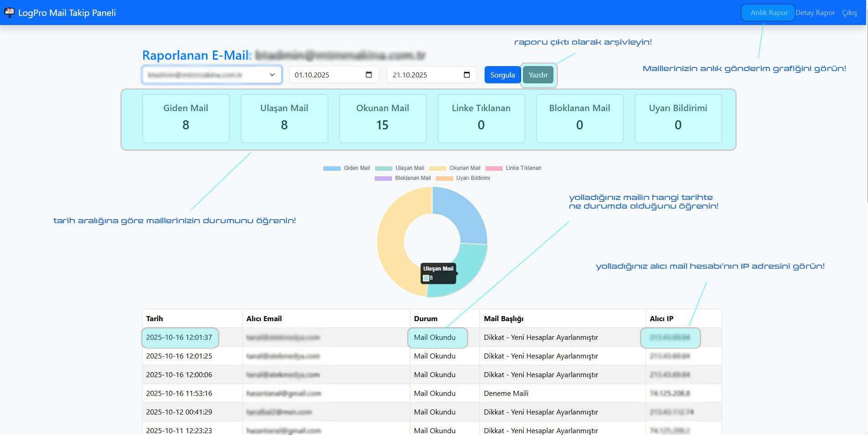This screenshot has height=435, width=868.
Task: Click the Çıkış logout link
Action: (x=849, y=13)
